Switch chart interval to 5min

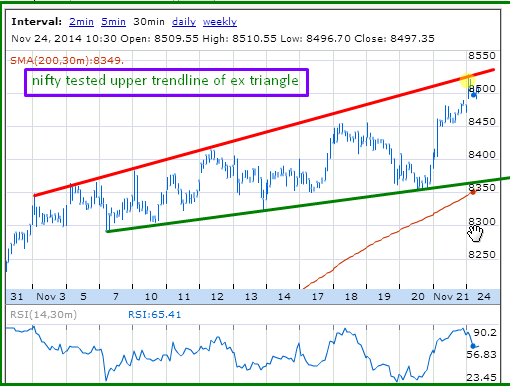[113, 22]
